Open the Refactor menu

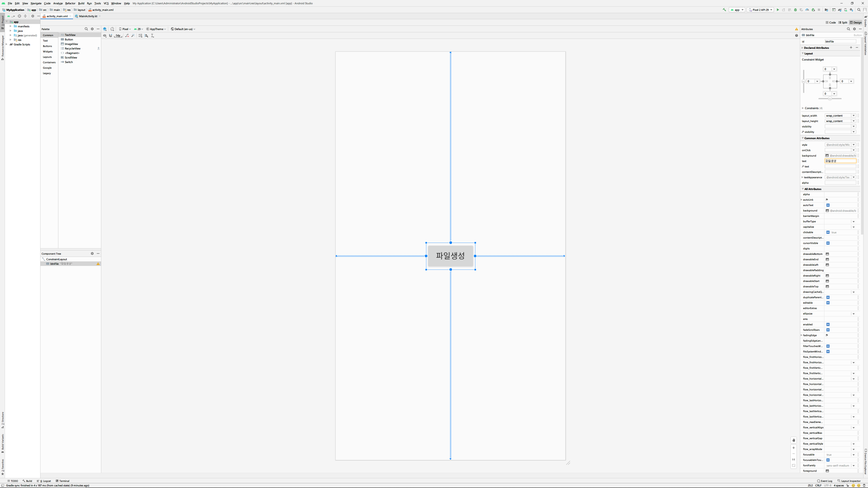click(70, 3)
